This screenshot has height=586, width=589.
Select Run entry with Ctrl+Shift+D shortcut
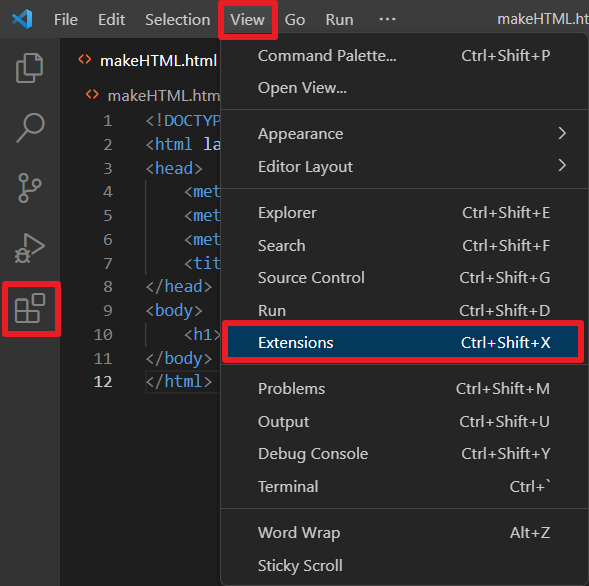404,310
